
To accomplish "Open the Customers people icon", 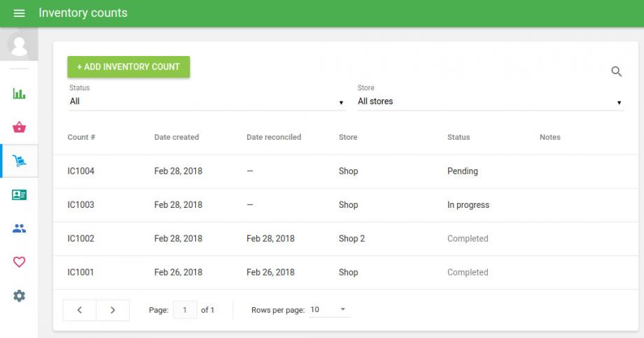I will pyautogui.click(x=19, y=228).
